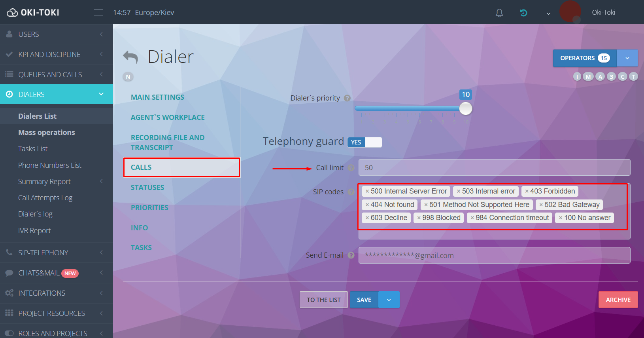The width and height of the screenshot is (644, 338).
Task: Remove the 998 Blocked SIP code tag
Action: [x=419, y=218]
